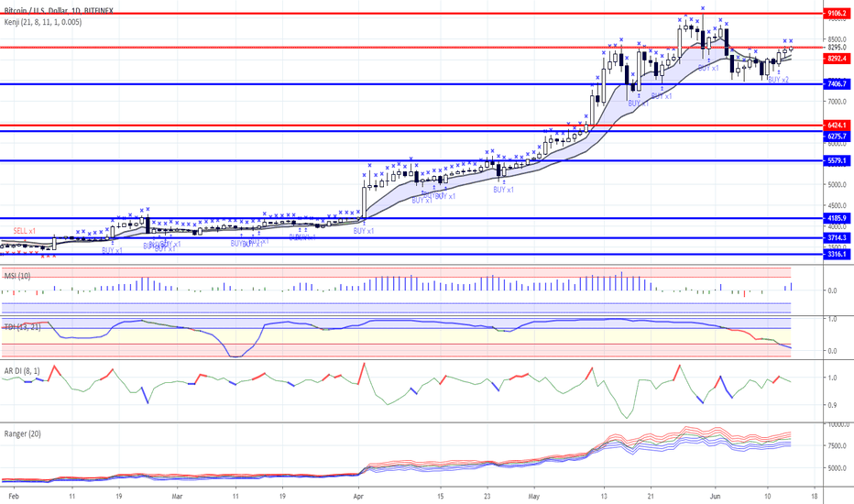Click the Apr date label on time axis

pyautogui.click(x=358, y=497)
